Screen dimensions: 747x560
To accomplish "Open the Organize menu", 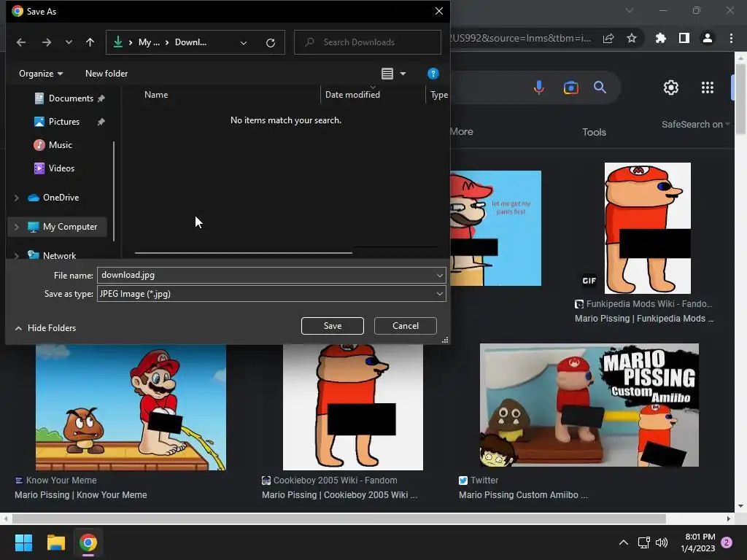I will pos(41,74).
